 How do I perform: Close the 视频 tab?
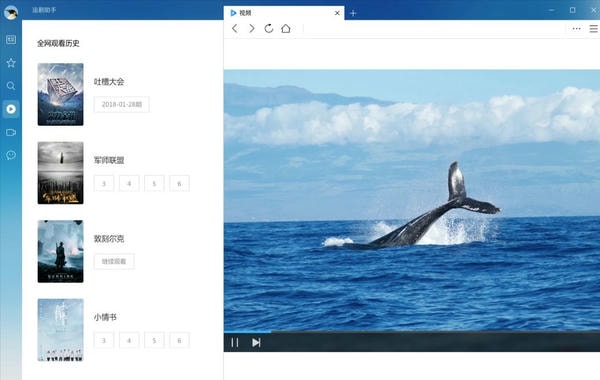[337, 13]
